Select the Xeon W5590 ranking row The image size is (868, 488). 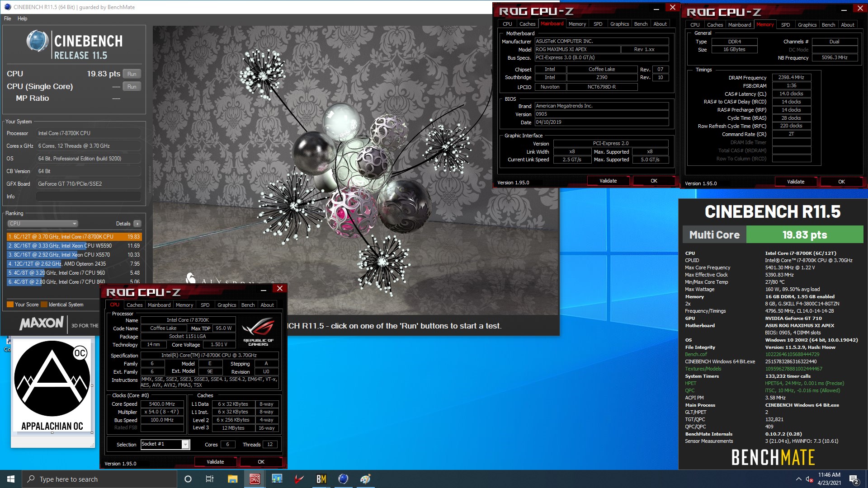74,246
